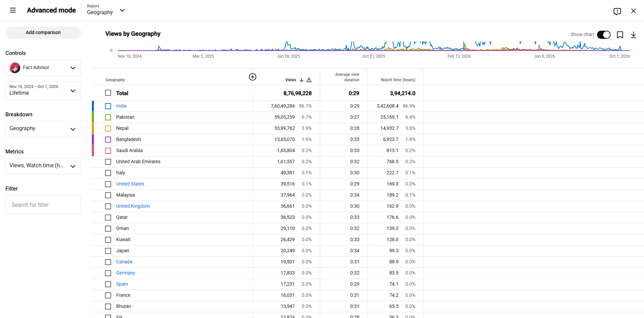
Task: Add a metric column with plus icon
Action: click(253, 77)
